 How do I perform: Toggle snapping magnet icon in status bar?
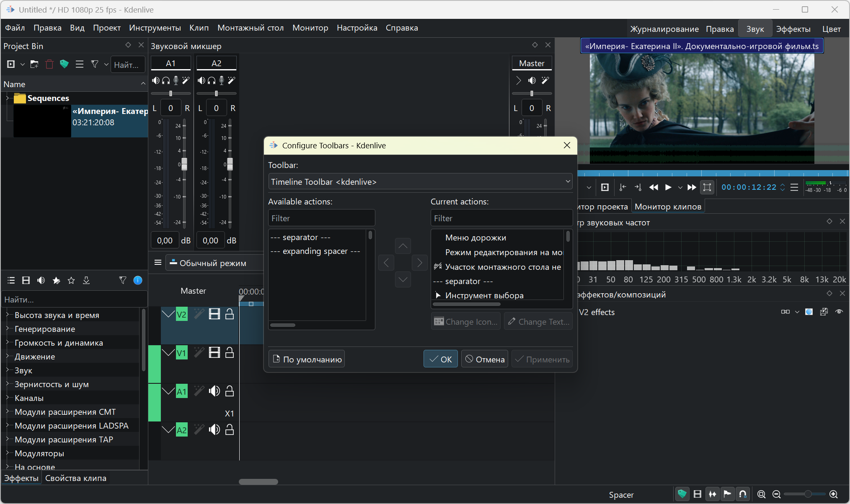743,494
